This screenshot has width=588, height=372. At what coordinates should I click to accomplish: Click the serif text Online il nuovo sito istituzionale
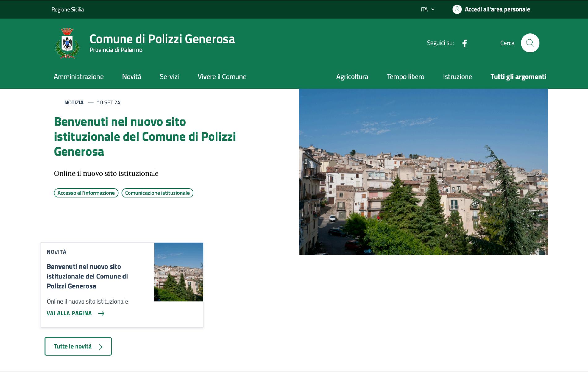[106, 173]
